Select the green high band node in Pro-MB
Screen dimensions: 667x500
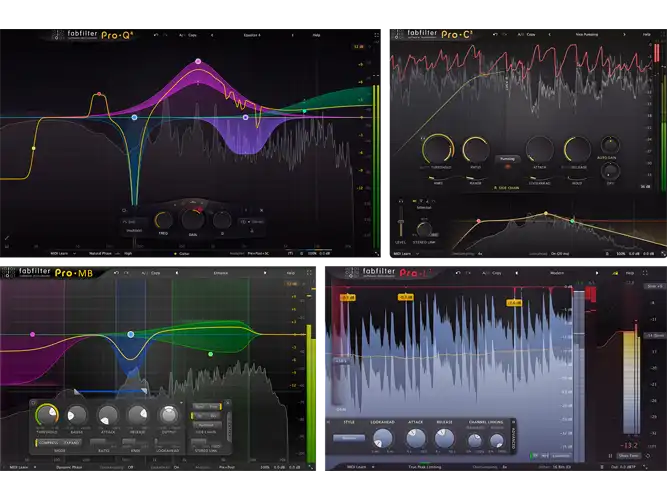(211, 354)
